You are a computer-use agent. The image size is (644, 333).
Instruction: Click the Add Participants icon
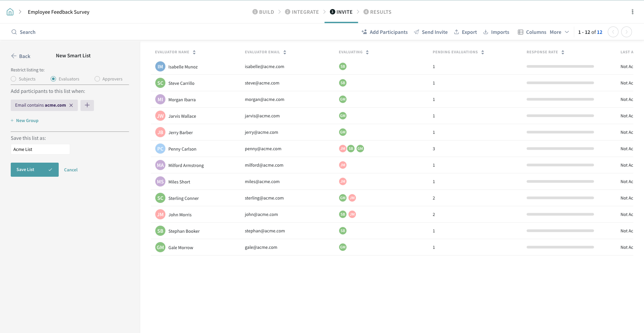364,32
